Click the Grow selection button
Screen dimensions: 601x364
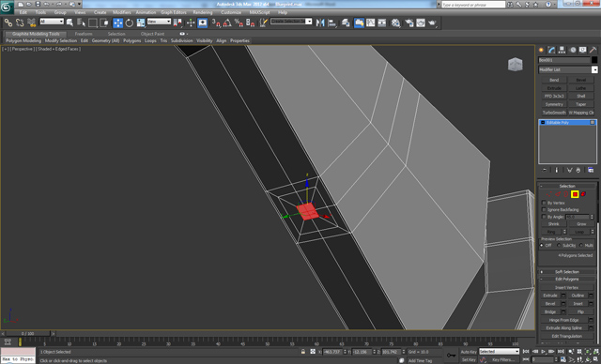click(x=581, y=224)
